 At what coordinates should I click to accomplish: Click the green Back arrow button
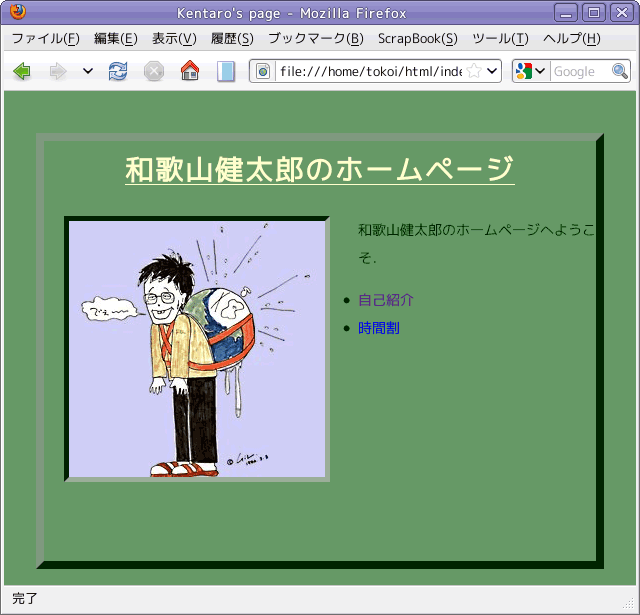22,71
